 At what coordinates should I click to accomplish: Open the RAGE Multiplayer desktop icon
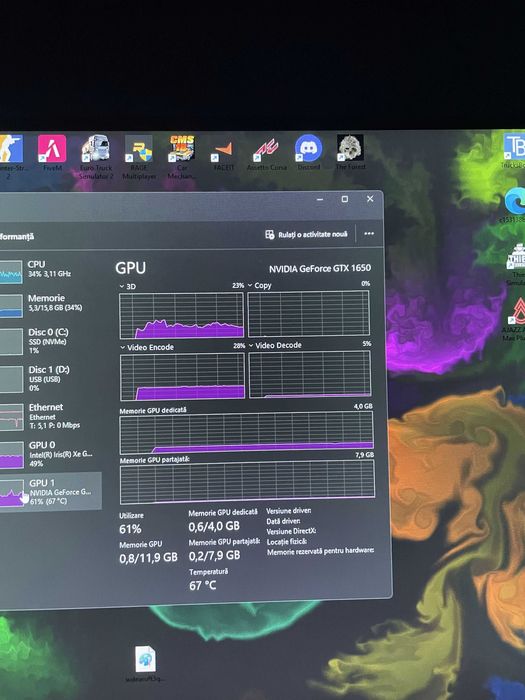click(x=139, y=157)
